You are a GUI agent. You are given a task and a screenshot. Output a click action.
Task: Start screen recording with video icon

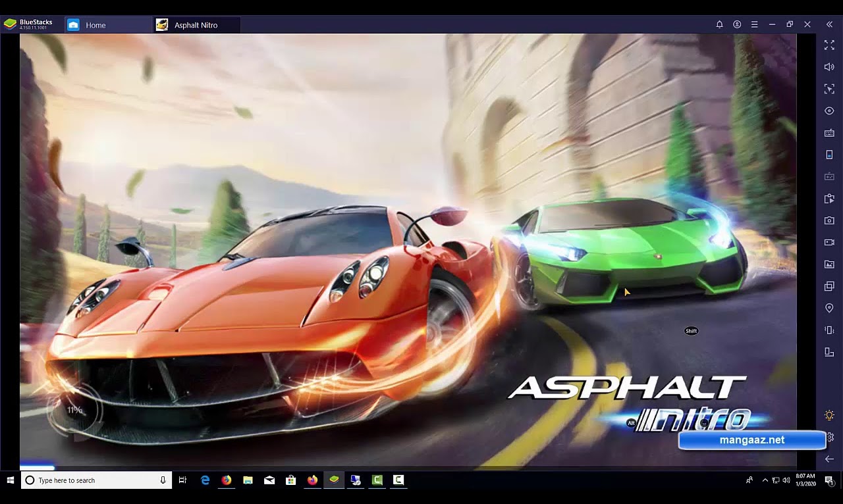tap(829, 242)
